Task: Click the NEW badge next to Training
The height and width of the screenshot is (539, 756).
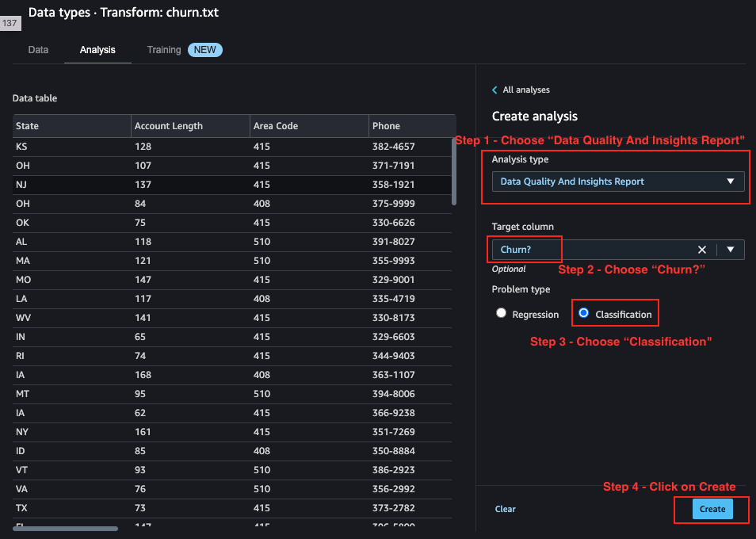Action: 205,50
